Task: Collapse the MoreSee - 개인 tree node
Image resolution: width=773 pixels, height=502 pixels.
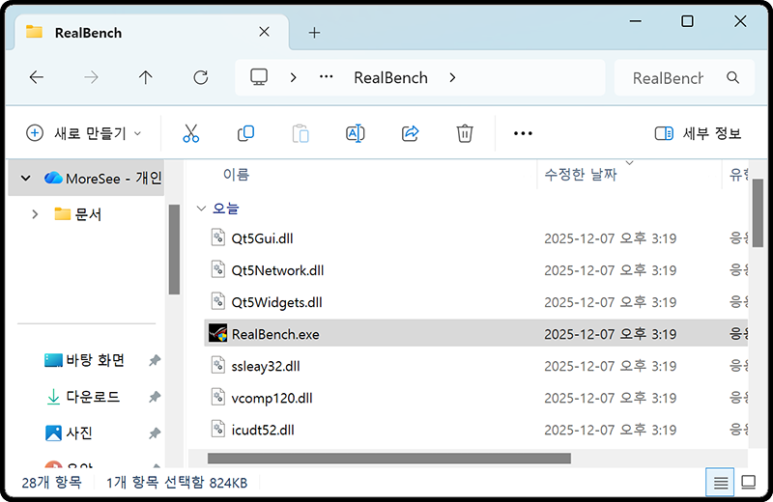Action: point(26,178)
